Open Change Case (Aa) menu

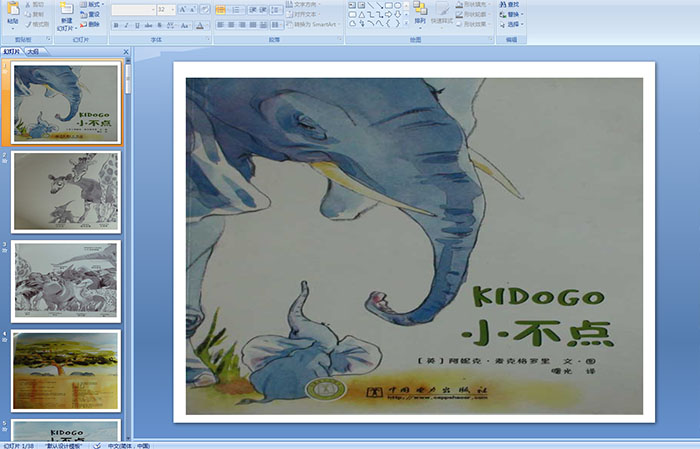tap(185, 25)
